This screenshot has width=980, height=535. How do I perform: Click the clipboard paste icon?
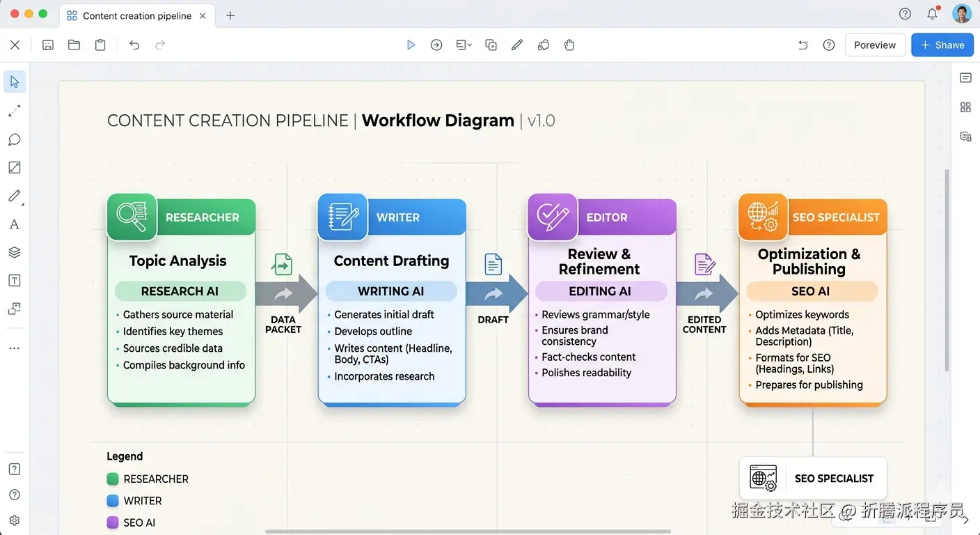pyautogui.click(x=100, y=45)
